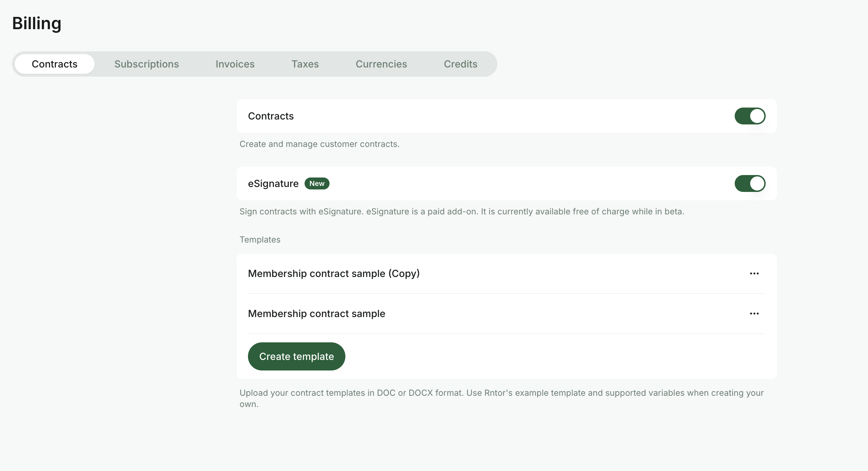The image size is (868, 471).
Task: Click the eSignature paid add-on description text
Action: 462,212
